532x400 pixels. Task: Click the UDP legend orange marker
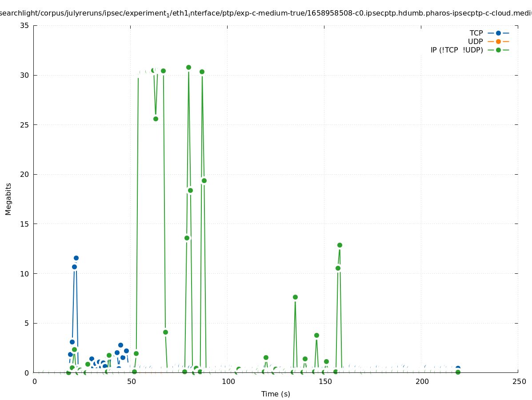[498, 41]
